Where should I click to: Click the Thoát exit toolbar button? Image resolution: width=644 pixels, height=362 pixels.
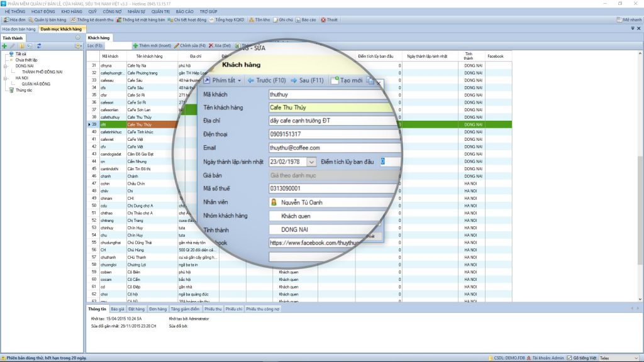tap(329, 19)
